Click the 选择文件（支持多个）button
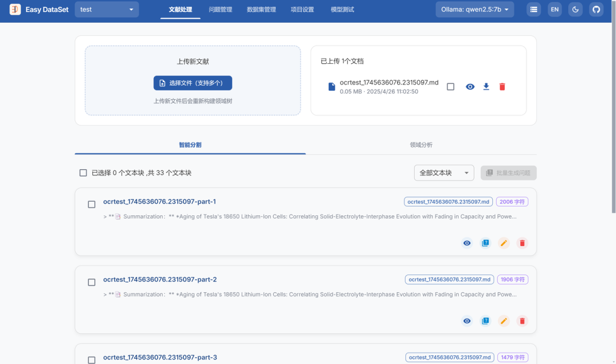Image resolution: width=616 pixels, height=364 pixels. [x=193, y=83]
